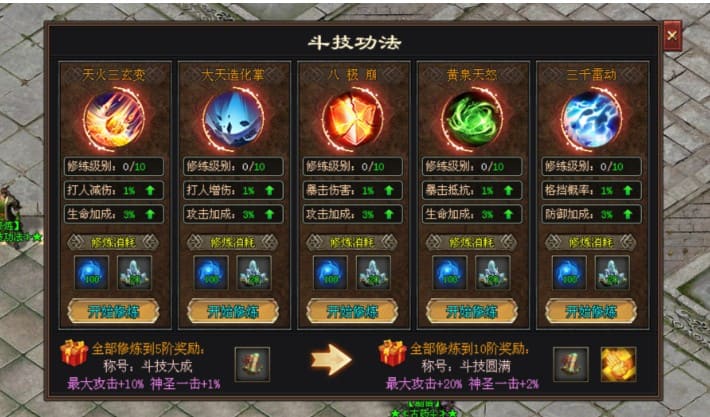This screenshot has width=710, height=417.
Task: Select the 八极崩 red shield orb
Action: point(353,119)
